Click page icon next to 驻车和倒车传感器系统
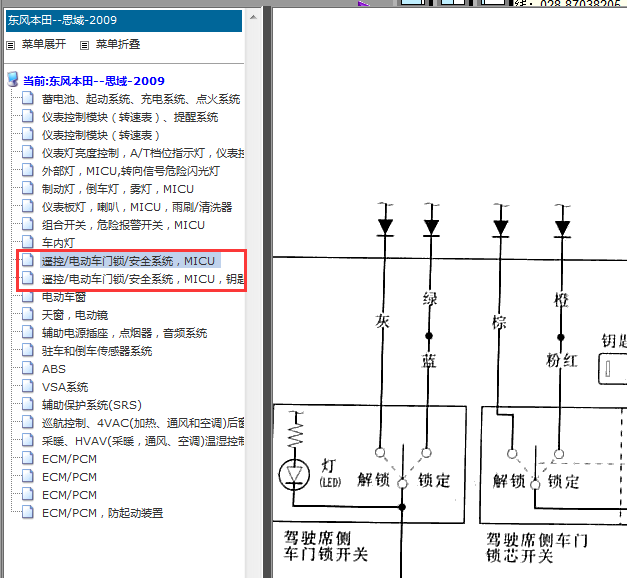The width and height of the screenshot is (627, 578). [x=28, y=350]
